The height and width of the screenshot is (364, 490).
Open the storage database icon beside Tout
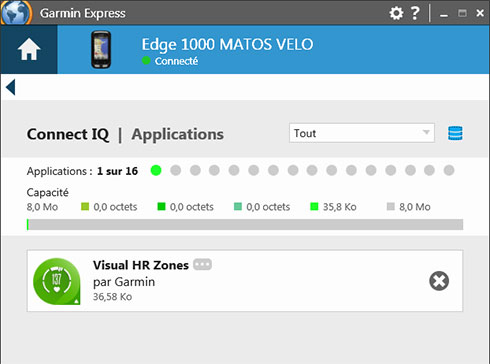455,133
